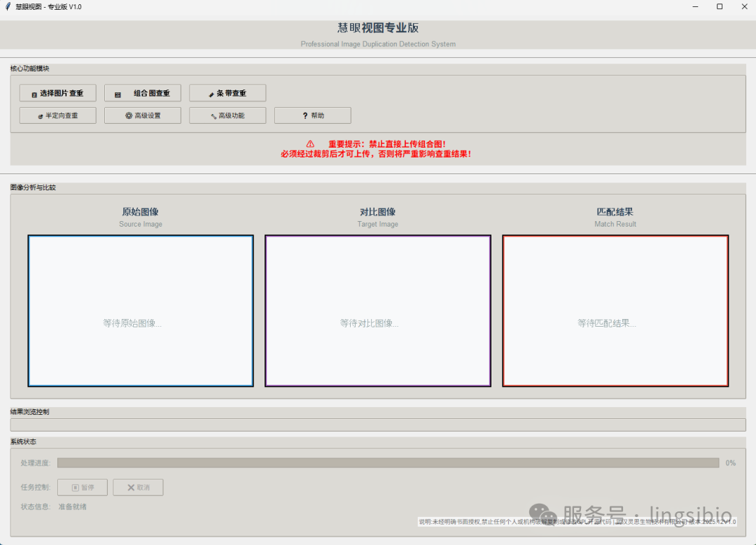Click the 暂停 task control button

[82, 487]
